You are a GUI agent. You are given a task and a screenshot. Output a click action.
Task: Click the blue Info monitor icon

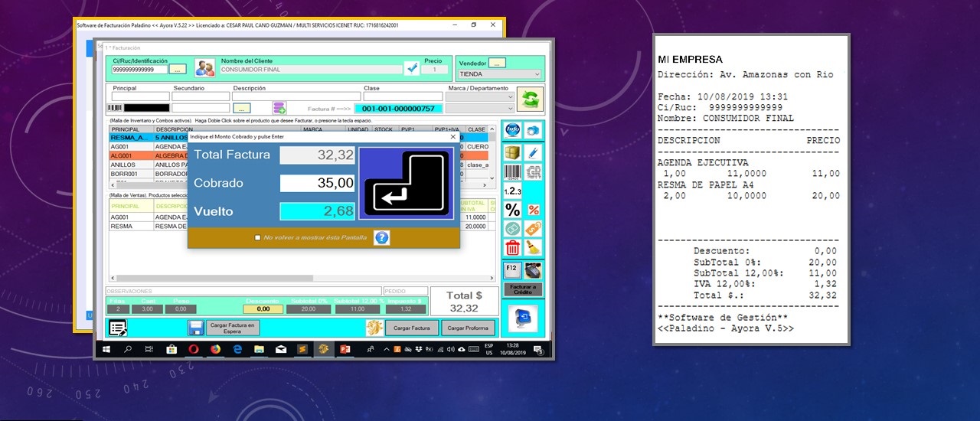[512, 130]
